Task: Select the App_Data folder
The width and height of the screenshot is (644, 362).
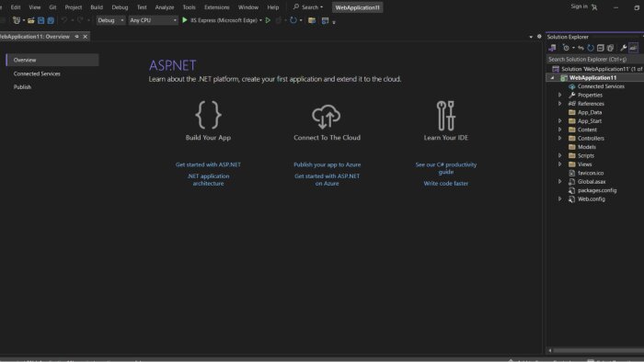Action: 590,112
